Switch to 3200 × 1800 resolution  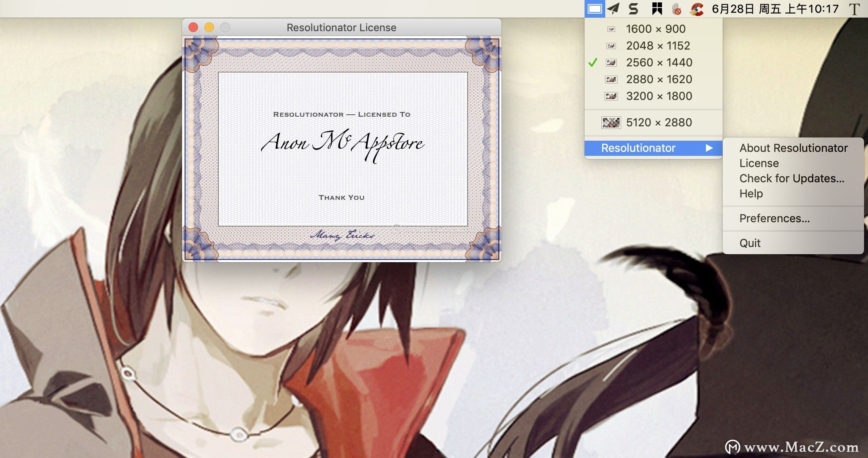654,96
